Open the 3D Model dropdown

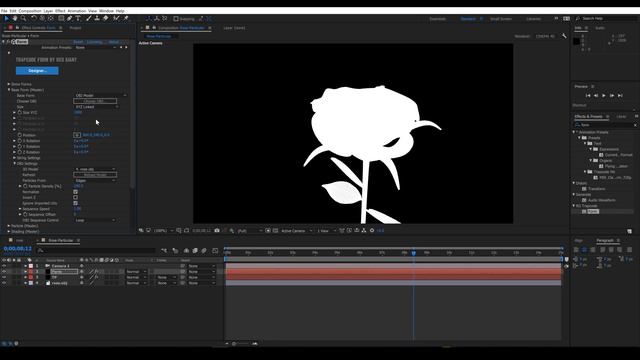pyautogui.click(x=95, y=169)
